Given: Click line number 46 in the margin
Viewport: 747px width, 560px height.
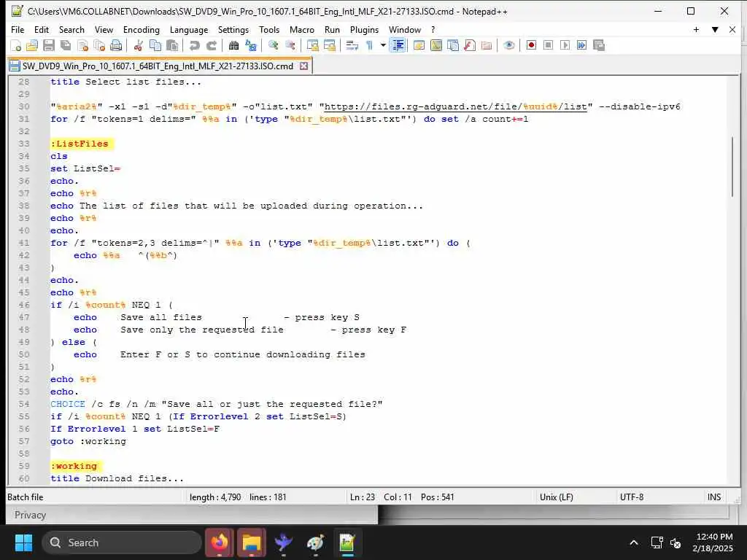Looking at the screenshot, I should point(24,306).
